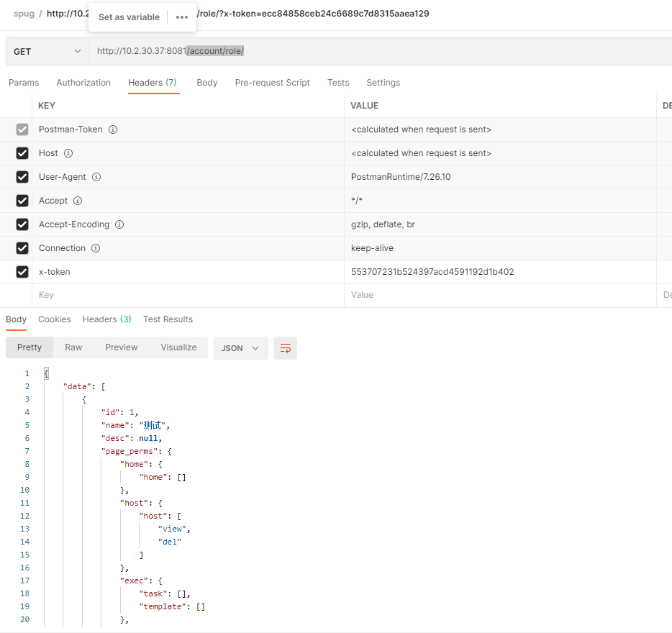Click the info icon next to Accept header

pyautogui.click(x=77, y=201)
